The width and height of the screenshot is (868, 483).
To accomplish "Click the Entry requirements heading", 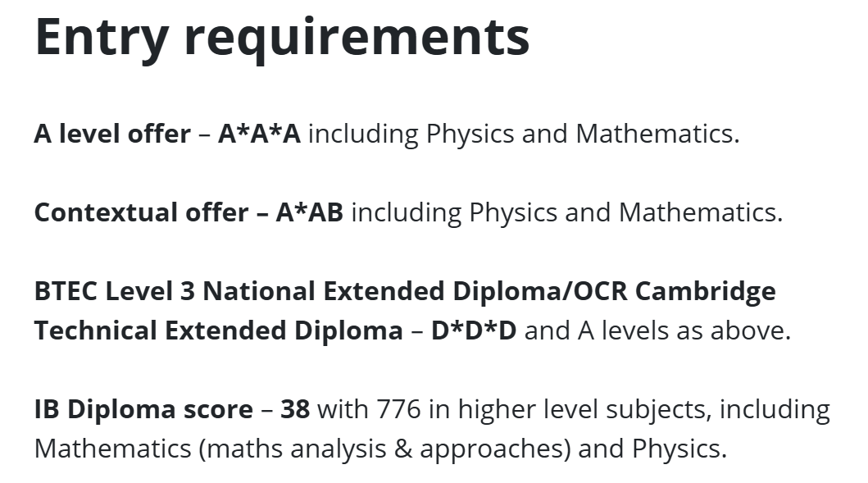I will pyautogui.click(x=282, y=39).
